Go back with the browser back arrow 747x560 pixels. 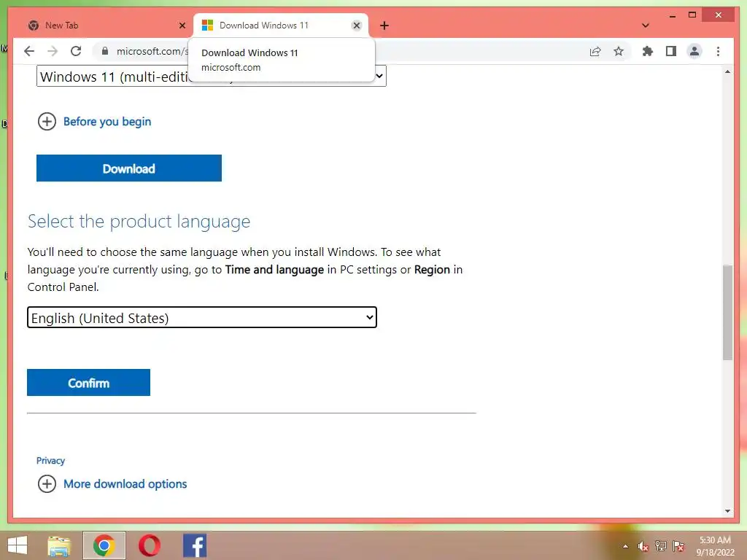tap(29, 52)
